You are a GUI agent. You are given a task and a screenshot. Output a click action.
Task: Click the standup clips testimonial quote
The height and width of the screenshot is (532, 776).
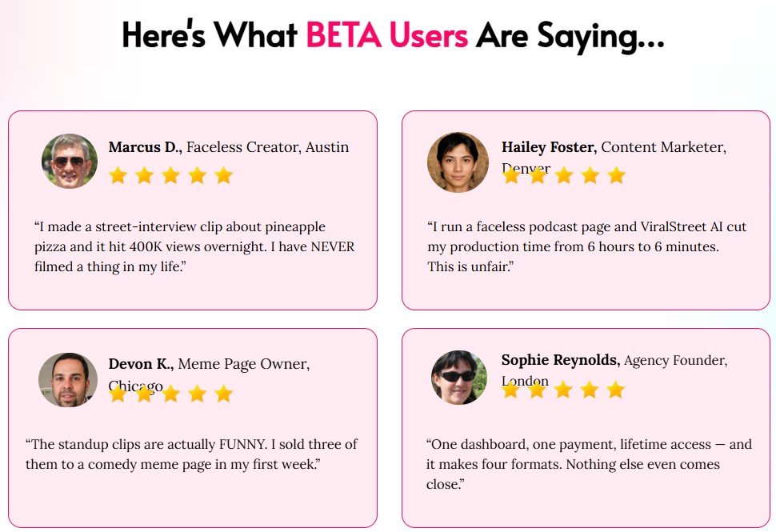click(x=191, y=454)
